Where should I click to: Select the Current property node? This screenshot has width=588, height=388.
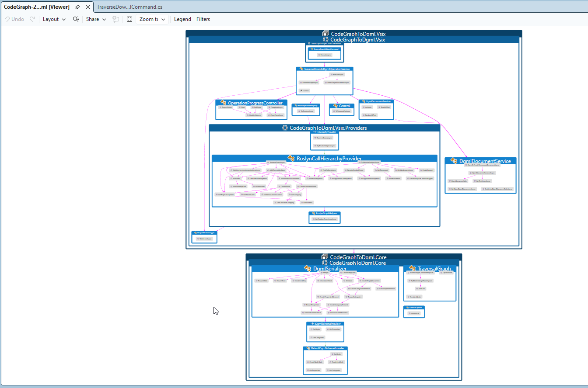click(x=304, y=90)
